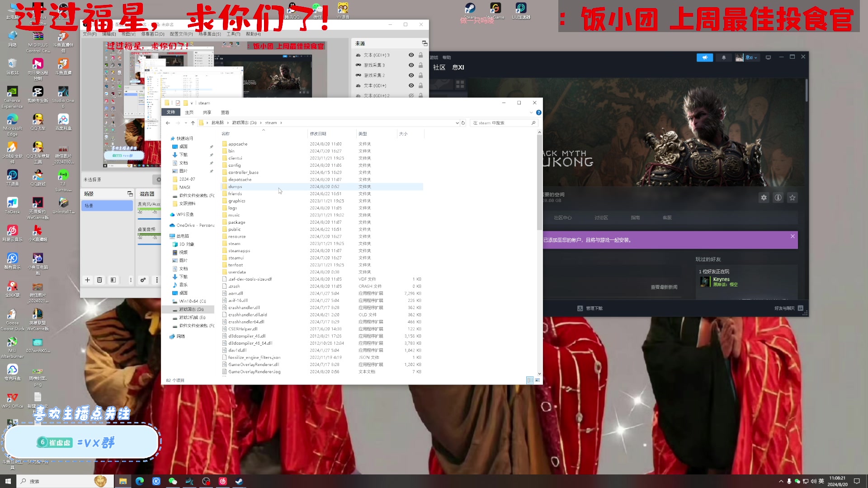Toggle visibility of 游戏采集 2 source

pos(411,75)
